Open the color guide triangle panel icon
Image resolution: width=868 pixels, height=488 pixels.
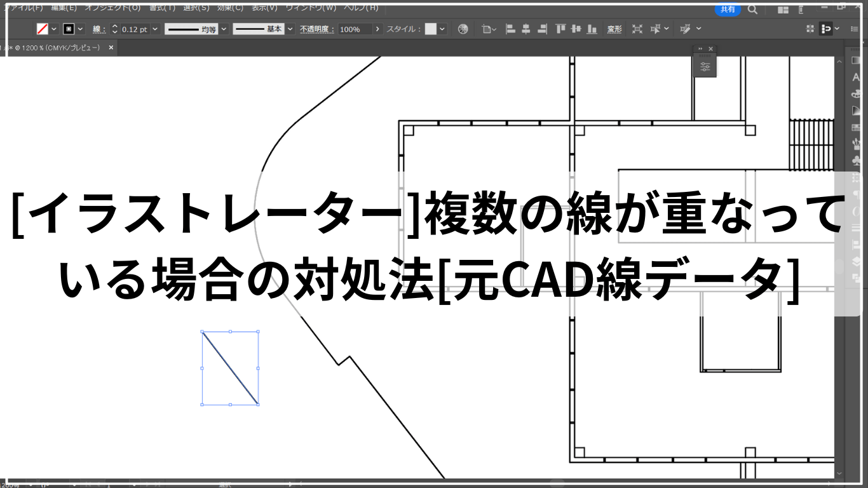pyautogui.click(x=857, y=111)
